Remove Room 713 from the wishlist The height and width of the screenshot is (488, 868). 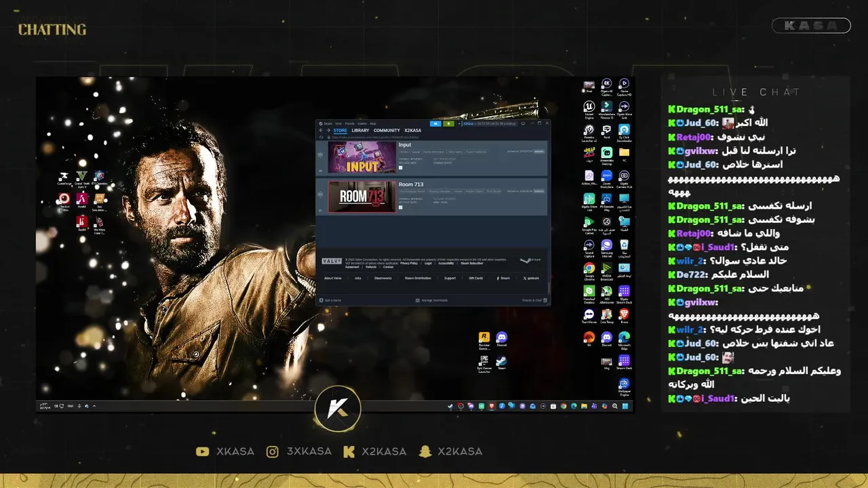pos(539,191)
